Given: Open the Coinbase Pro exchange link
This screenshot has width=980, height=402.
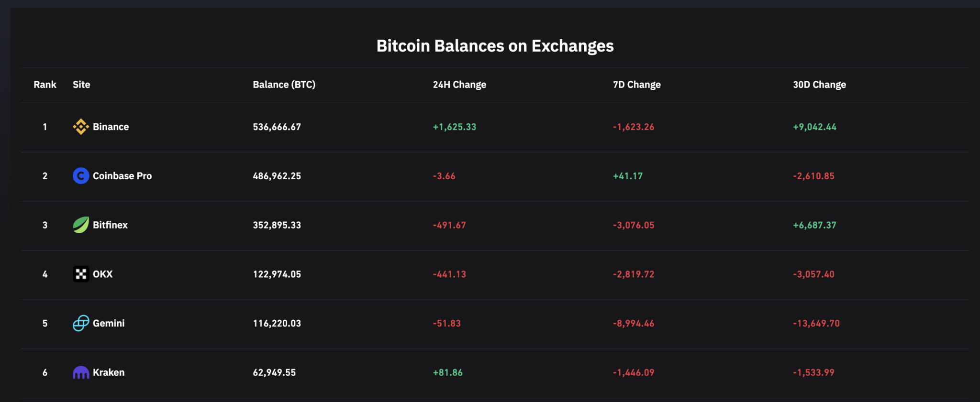Looking at the screenshot, I should click(122, 176).
